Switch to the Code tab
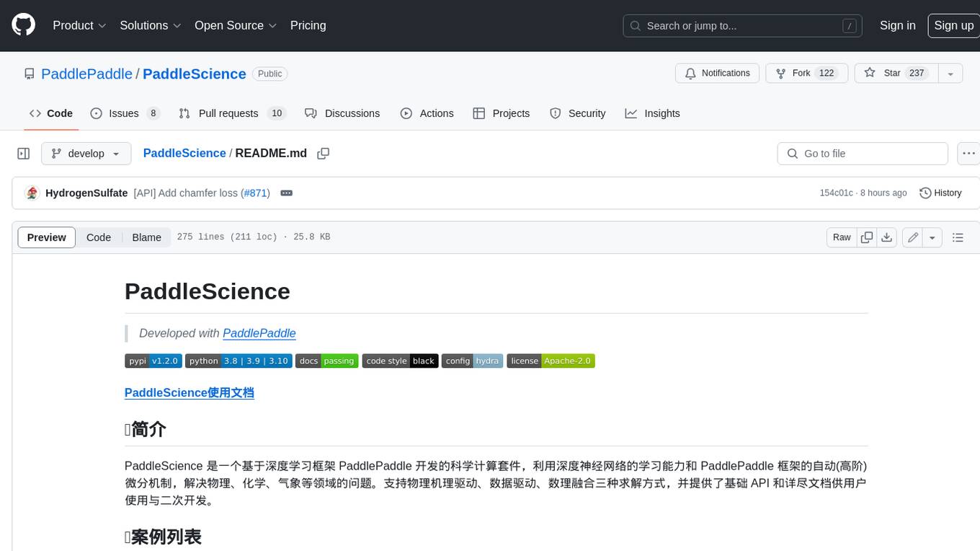This screenshot has height=551, width=980. (50, 113)
